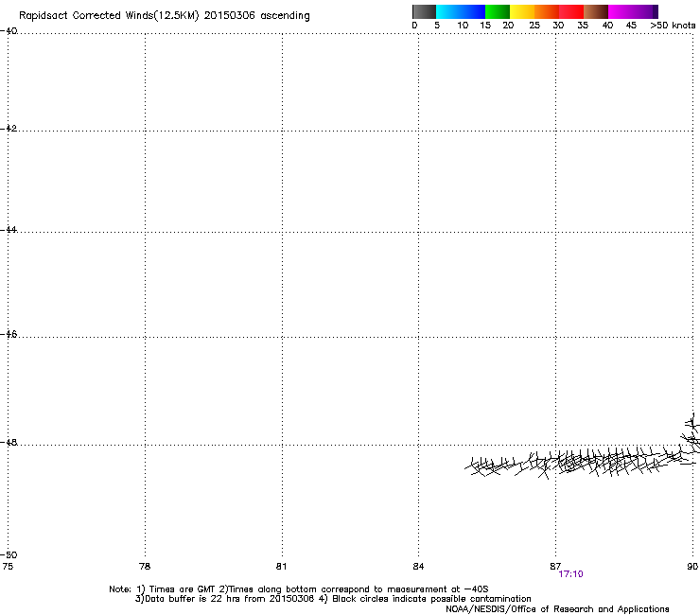Screen dimensions: 700x615
Task: Click the plot title 'Rapidscat Corrected Winds(12.5KM) 20150306 ascending'
Action: [165, 16]
